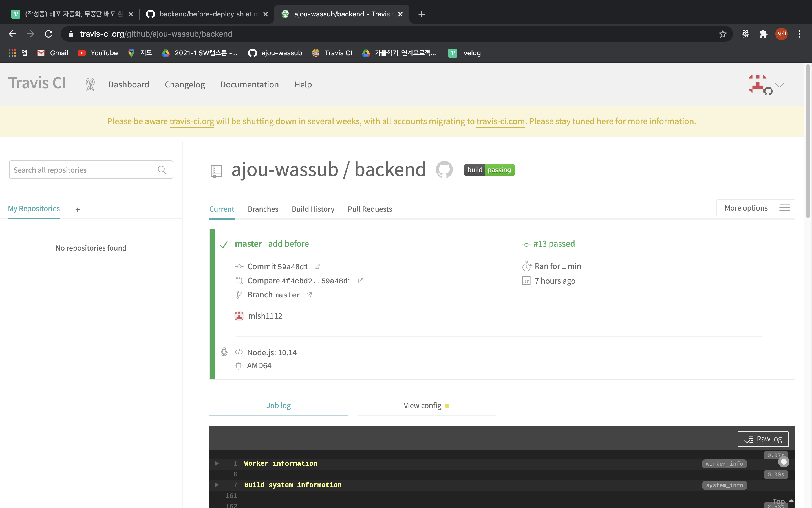Screen dimensions: 812x508
Task: Open the More options menu
Action: pyautogui.click(x=755, y=208)
